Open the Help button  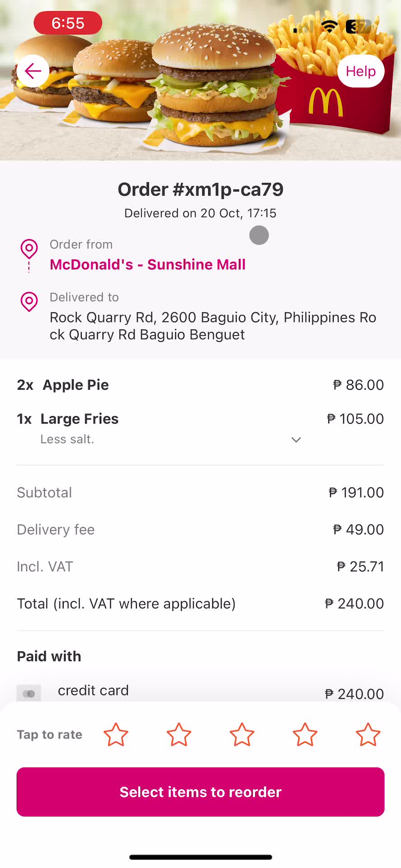[361, 71]
